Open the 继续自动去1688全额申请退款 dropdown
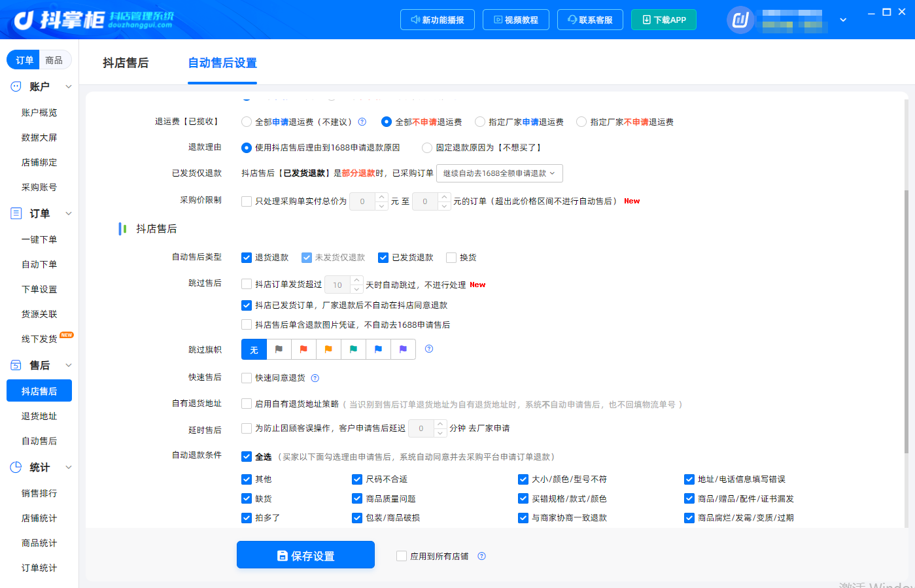 click(x=500, y=173)
